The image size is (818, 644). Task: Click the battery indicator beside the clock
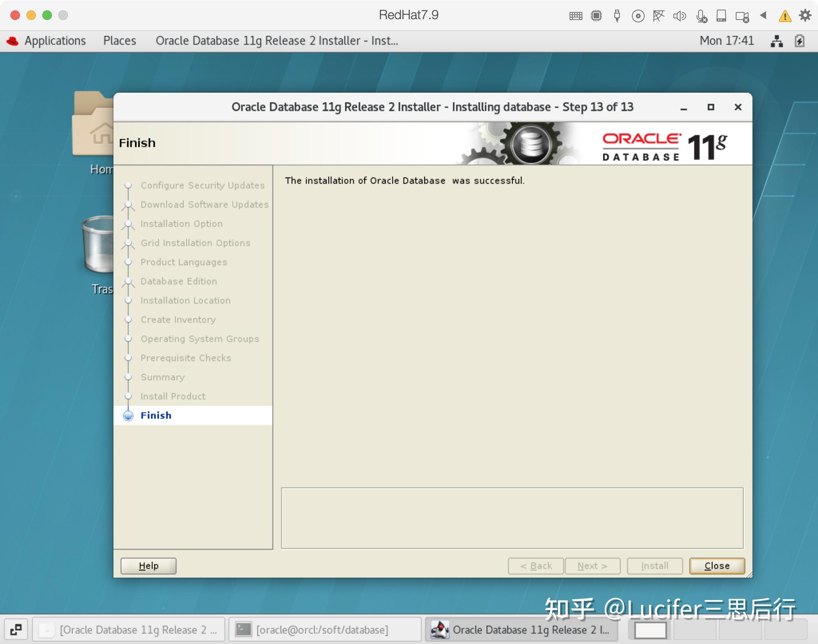(800, 40)
